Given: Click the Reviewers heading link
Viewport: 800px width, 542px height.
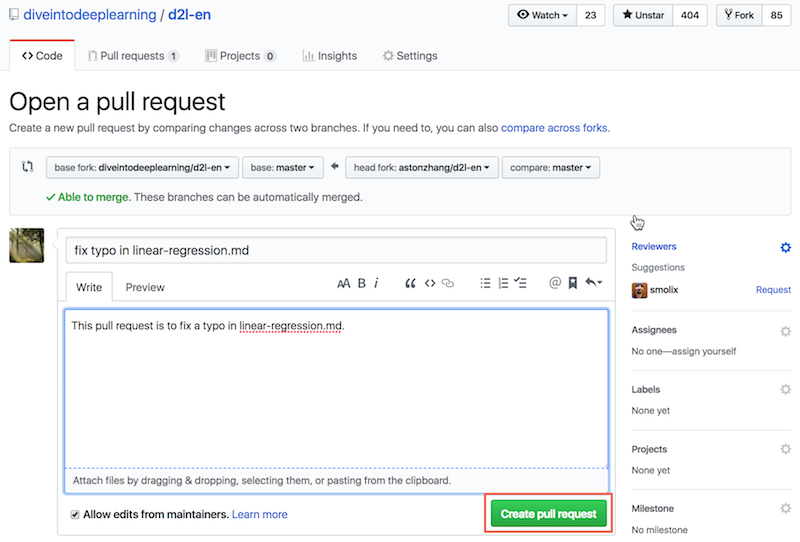Looking at the screenshot, I should [x=654, y=247].
